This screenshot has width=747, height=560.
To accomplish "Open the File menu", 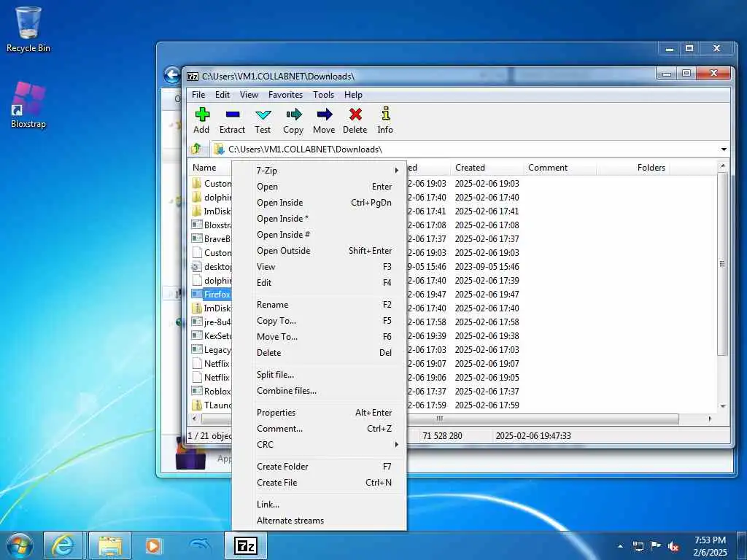I will click(x=198, y=95).
